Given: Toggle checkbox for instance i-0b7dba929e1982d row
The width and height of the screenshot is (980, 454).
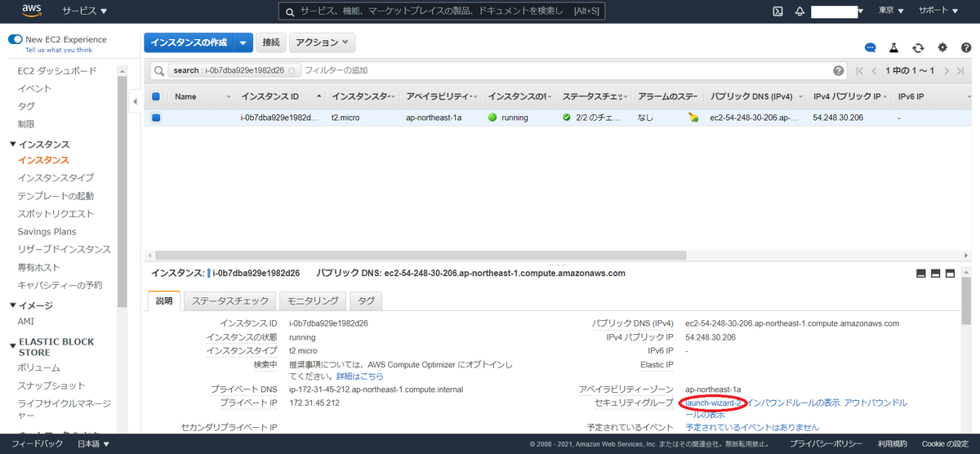Looking at the screenshot, I should click(x=156, y=118).
